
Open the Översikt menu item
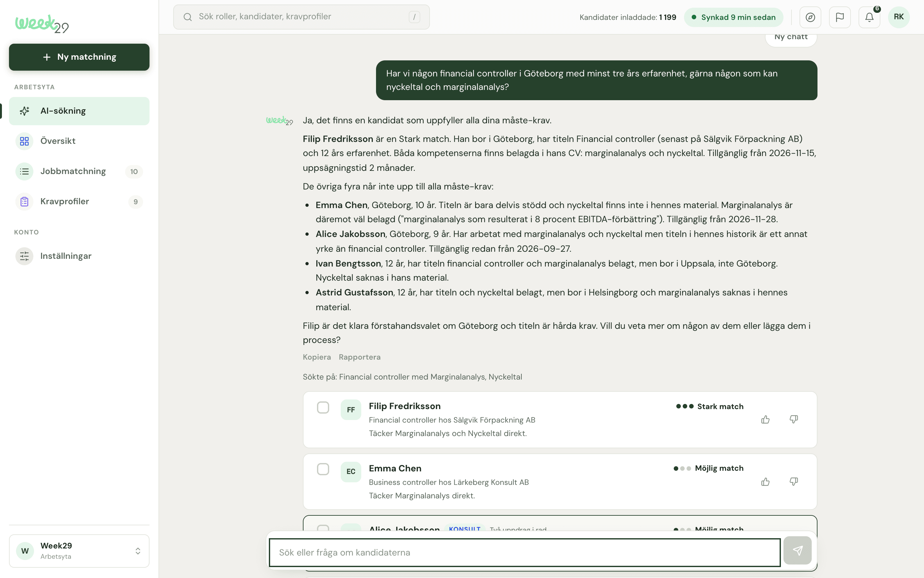(x=79, y=141)
